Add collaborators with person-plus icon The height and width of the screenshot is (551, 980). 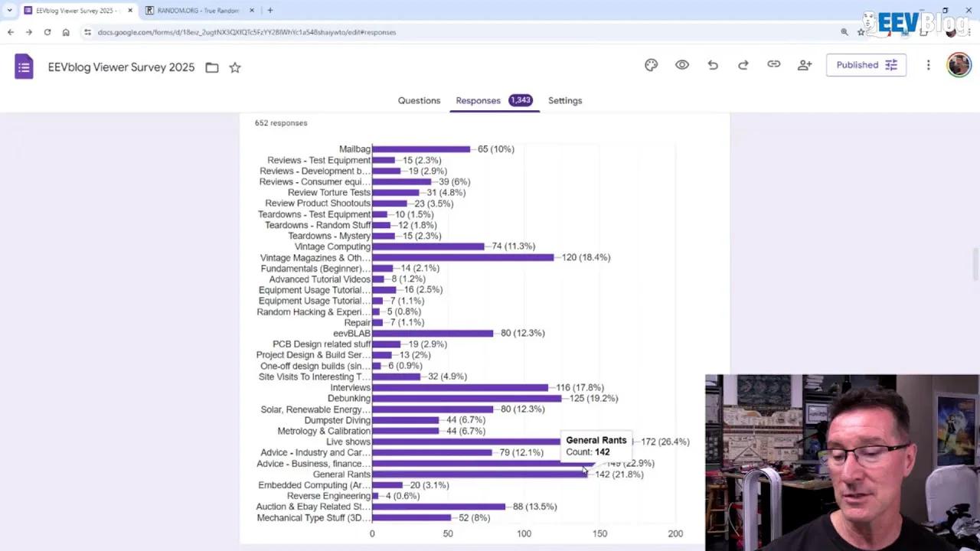pyautogui.click(x=804, y=65)
